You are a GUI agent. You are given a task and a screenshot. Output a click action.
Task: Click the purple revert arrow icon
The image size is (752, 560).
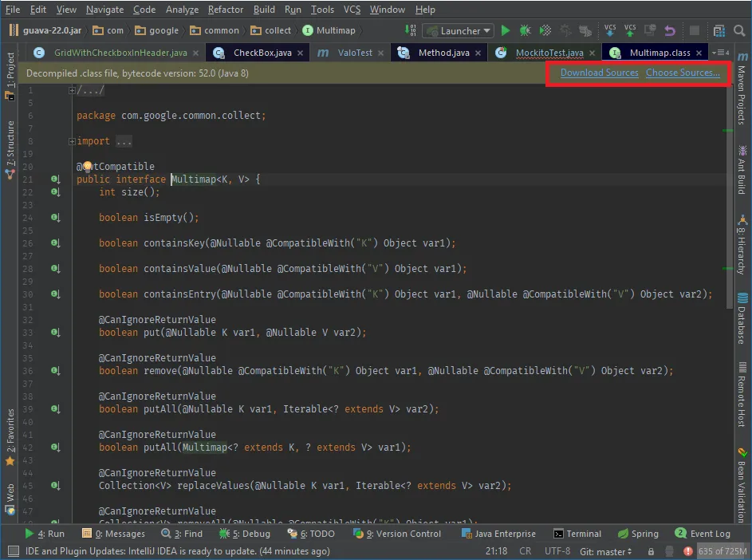click(669, 30)
